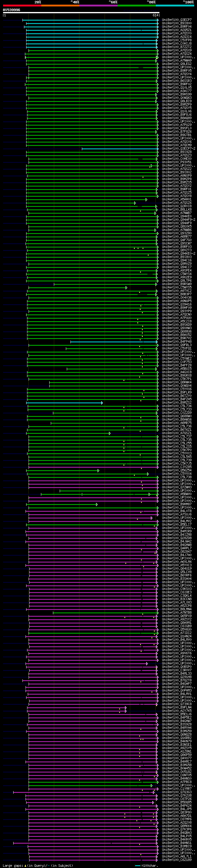Select the UniRef100_Q9LTP6 label
This screenshot has width=197, height=868.
click(x=177, y=281)
